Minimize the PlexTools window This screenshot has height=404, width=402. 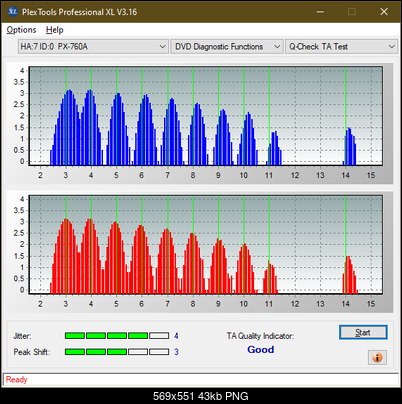[320, 12]
